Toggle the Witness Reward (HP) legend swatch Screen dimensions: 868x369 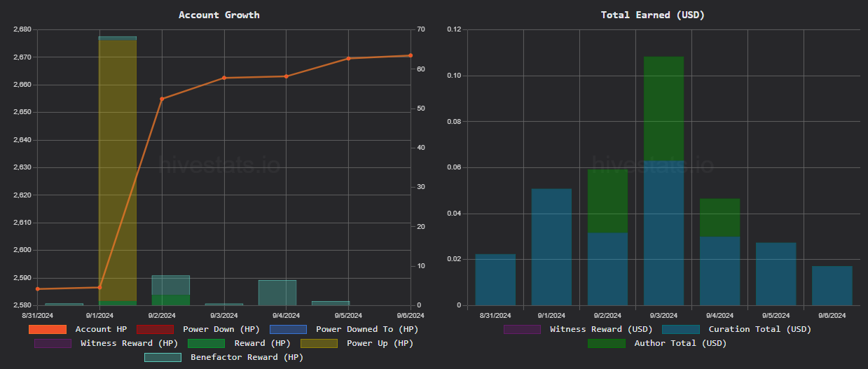click(x=53, y=343)
